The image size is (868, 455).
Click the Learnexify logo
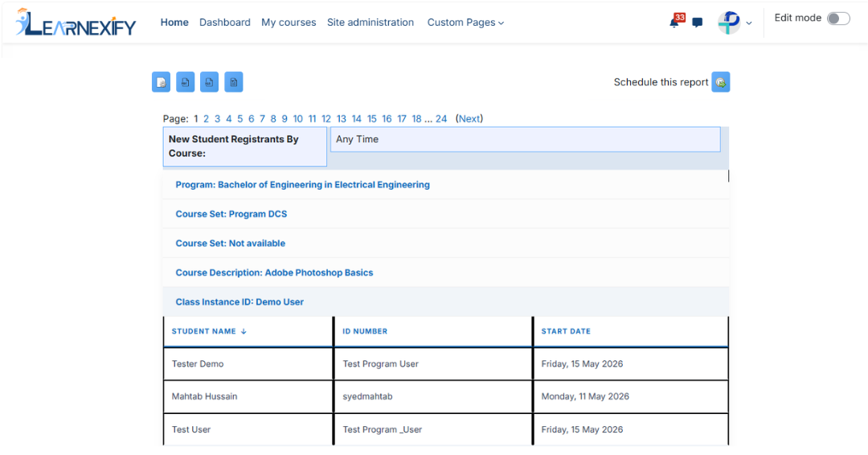(76, 23)
